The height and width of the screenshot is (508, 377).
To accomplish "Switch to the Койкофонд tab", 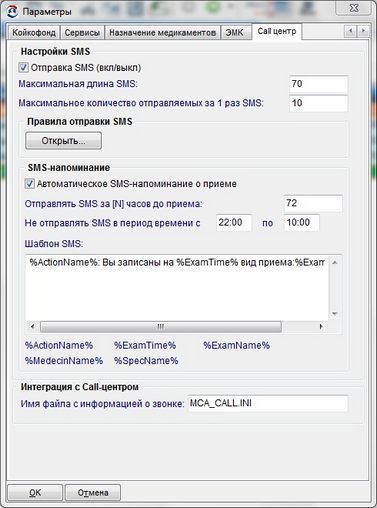I will pyautogui.click(x=34, y=33).
